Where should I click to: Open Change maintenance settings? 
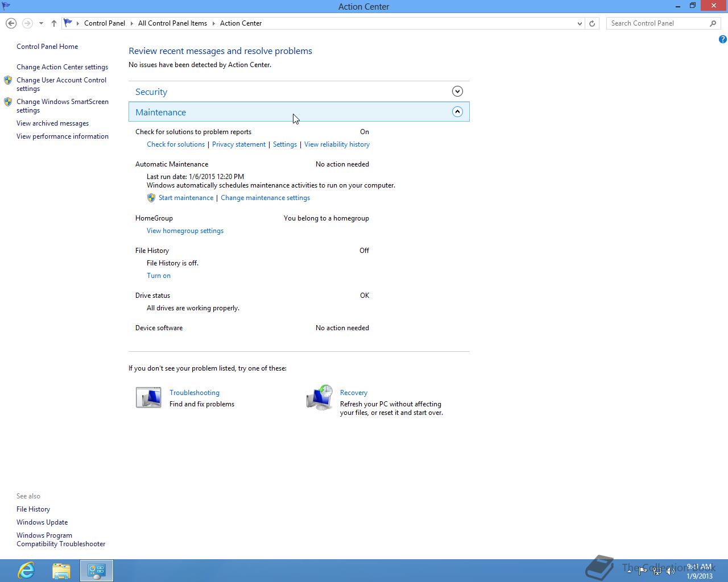tap(265, 198)
